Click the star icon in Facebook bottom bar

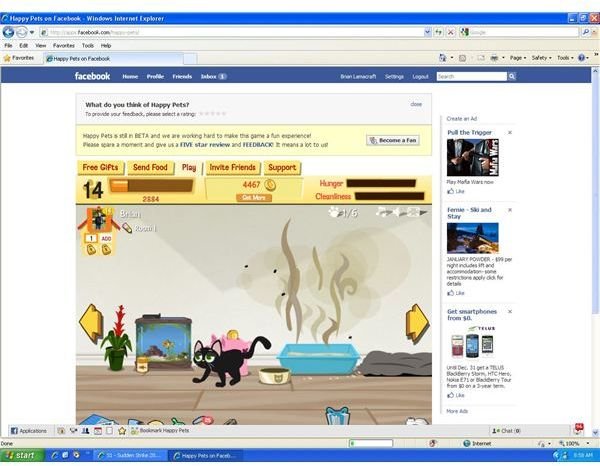click(x=122, y=431)
